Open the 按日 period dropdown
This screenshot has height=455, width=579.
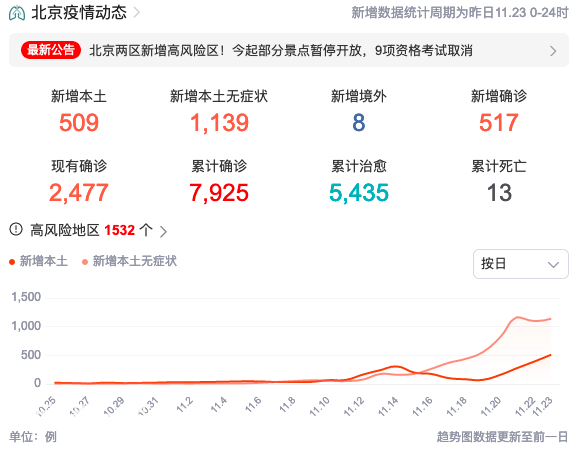[521, 264]
